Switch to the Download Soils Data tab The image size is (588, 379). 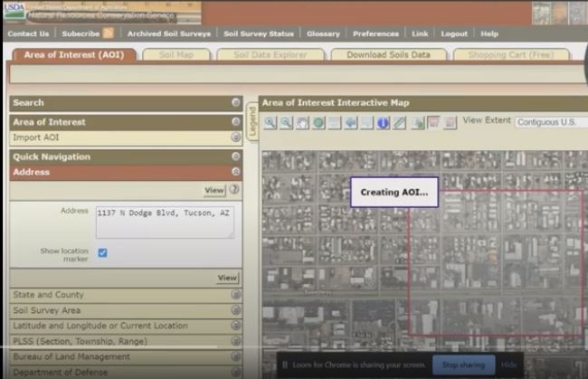pyautogui.click(x=388, y=54)
